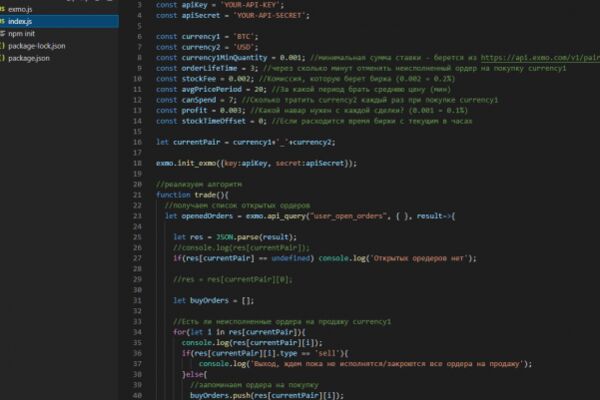Click commented res assignment on line 29

point(233,279)
